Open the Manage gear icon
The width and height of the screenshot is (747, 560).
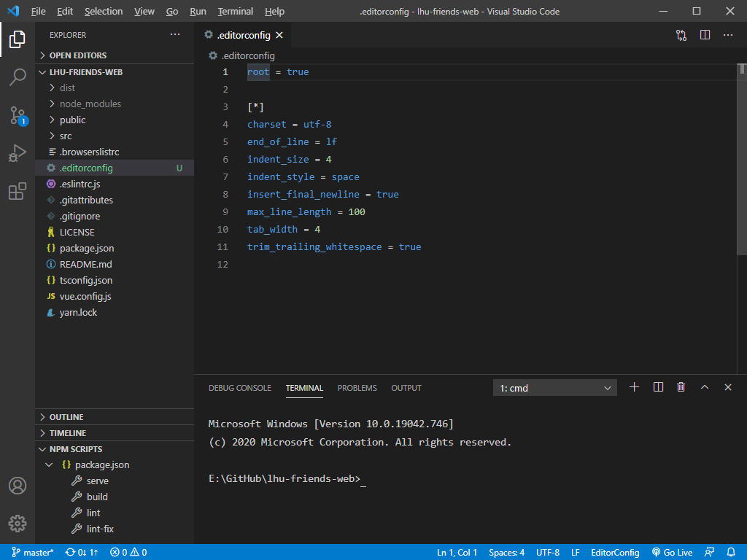pos(18,523)
